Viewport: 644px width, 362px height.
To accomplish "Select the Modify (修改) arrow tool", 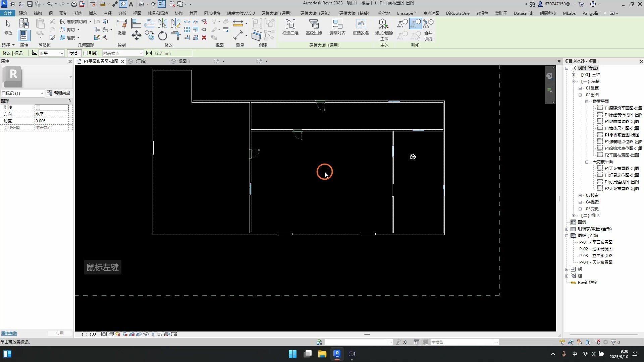I will 8,27.
